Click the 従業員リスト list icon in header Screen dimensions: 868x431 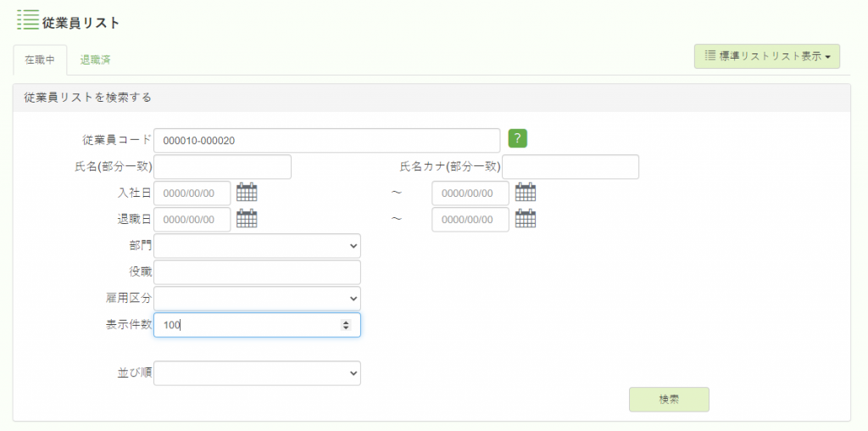pyautogui.click(x=28, y=20)
